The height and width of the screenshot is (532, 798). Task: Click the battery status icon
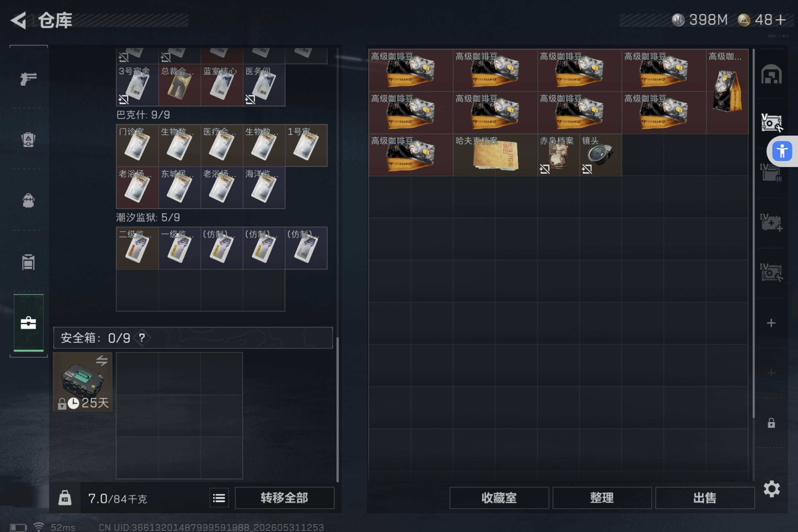18,528
